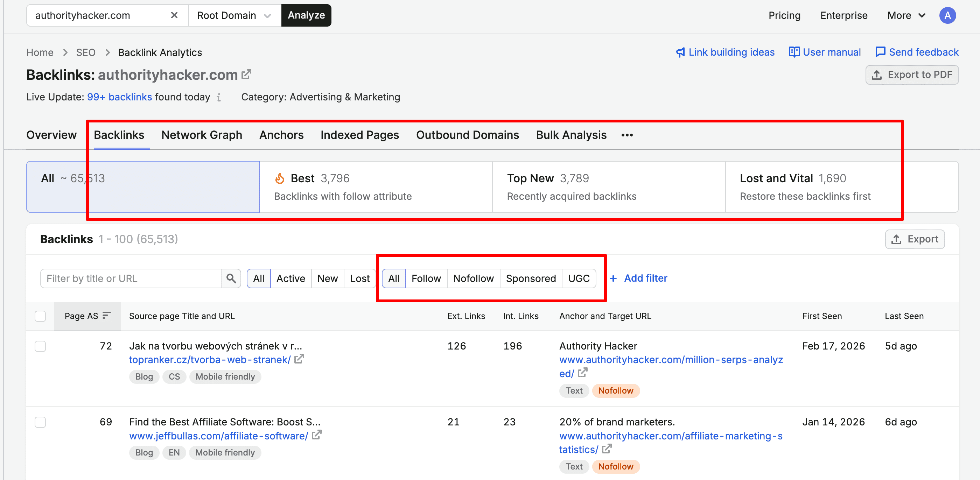Go to SEO breadcrumb
Image resolution: width=980 pixels, height=480 pixels.
point(86,52)
